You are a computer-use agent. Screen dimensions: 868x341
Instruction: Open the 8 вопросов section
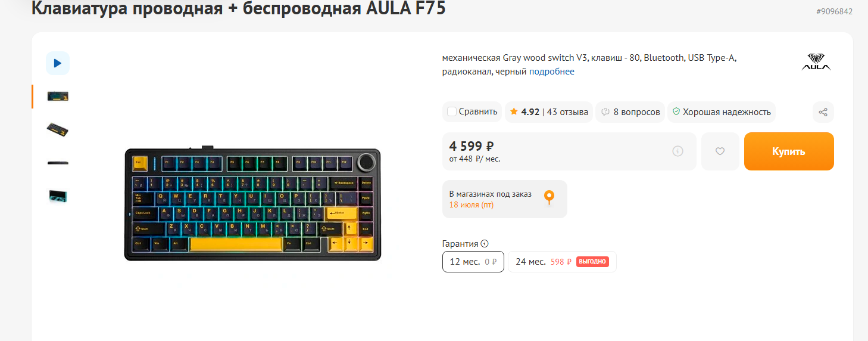630,112
